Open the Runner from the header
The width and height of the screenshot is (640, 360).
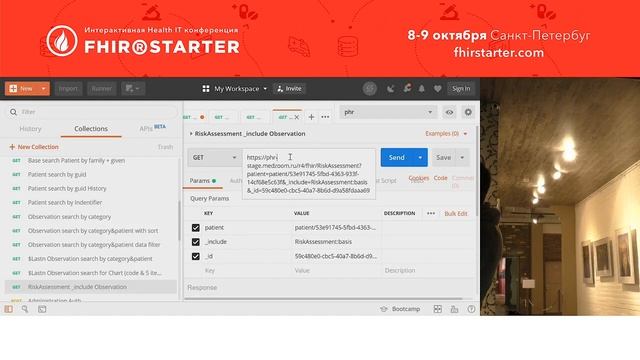point(102,89)
